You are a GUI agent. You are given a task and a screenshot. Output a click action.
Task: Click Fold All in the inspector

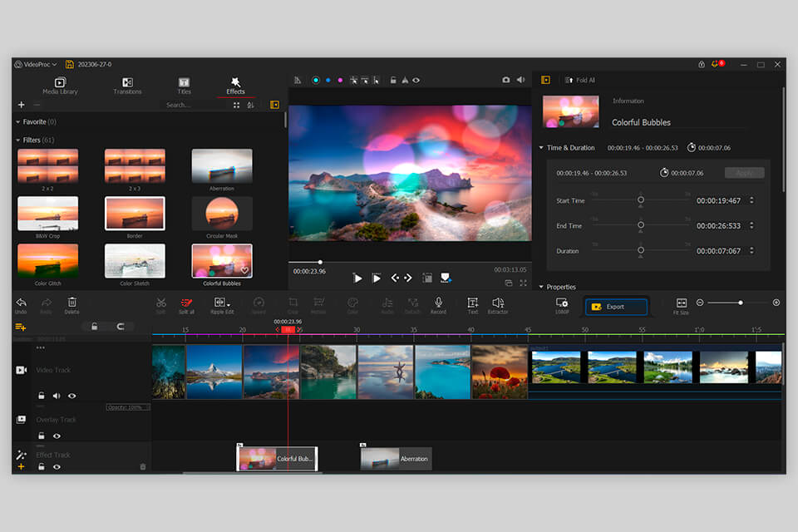point(579,80)
